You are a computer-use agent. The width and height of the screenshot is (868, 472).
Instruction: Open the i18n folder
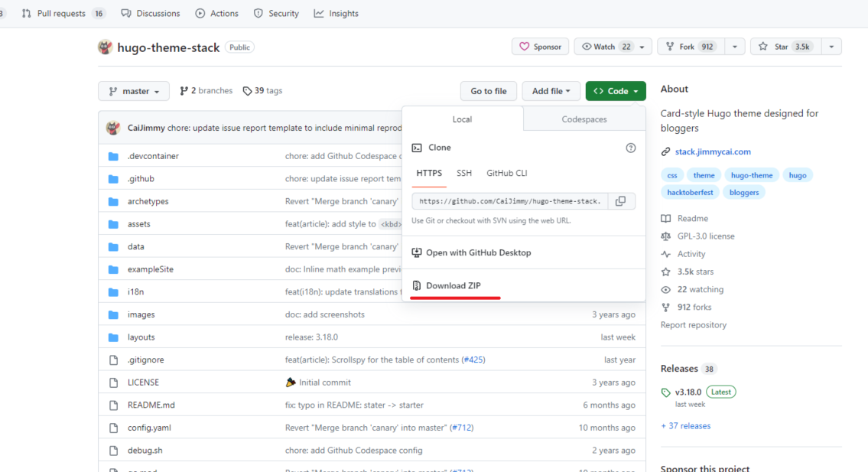135,292
